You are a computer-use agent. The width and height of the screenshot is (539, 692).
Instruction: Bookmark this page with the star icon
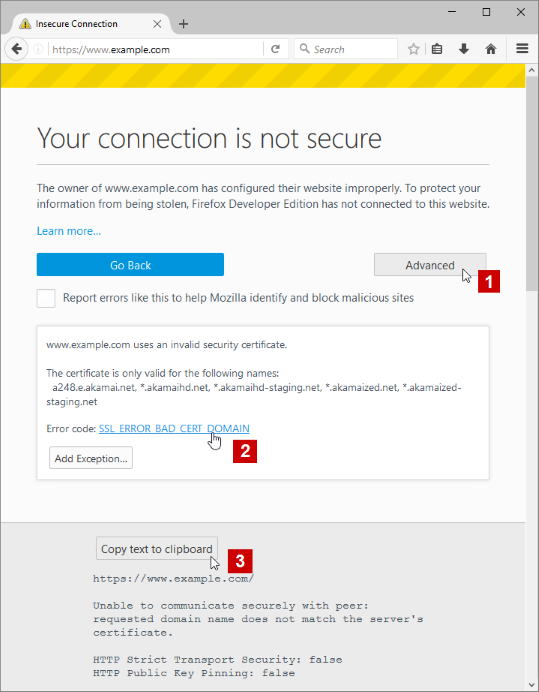click(413, 49)
